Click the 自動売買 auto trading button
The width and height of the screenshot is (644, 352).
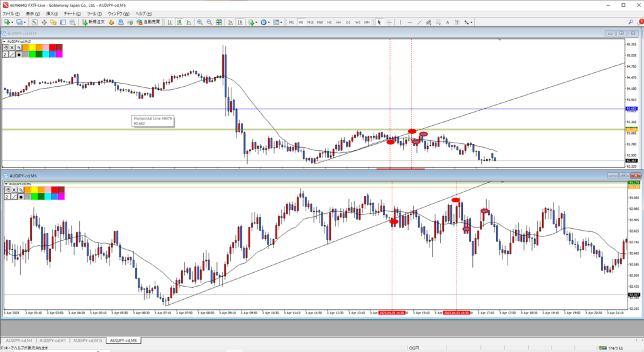click(x=148, y=22)
